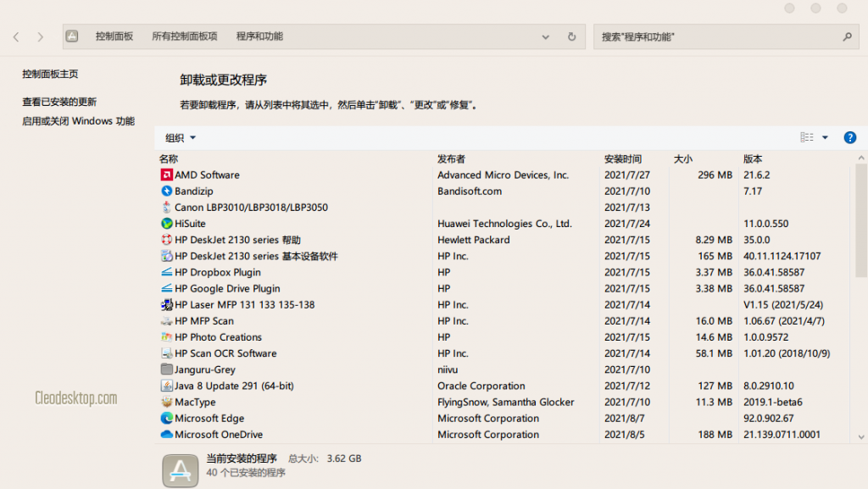Sort by the 安装时间 column header
This screenshot has height=489, width=868.
click(x=623, y=159)
